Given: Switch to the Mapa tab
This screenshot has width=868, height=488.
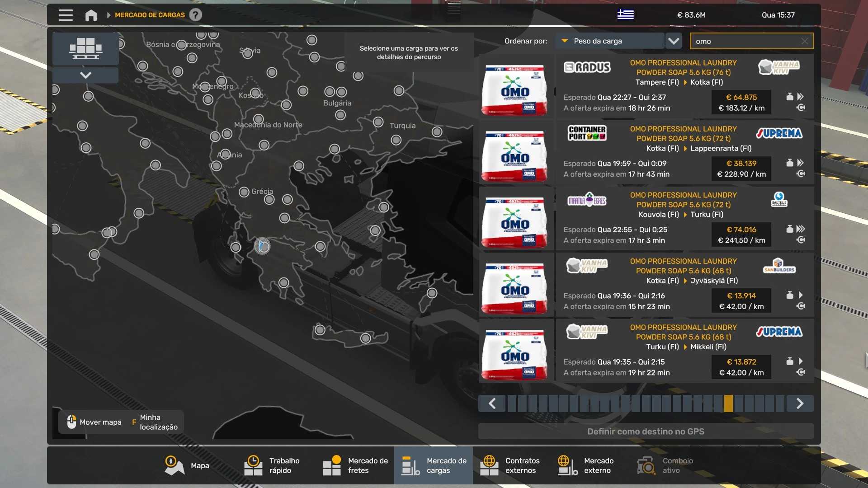Looking at the screenshot, I should pos(187,466).
